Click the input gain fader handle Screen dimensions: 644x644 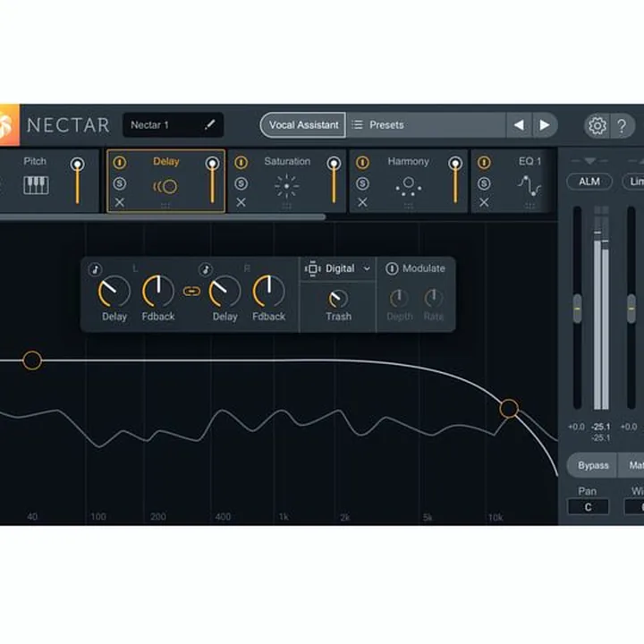click(x=577, y=309)
